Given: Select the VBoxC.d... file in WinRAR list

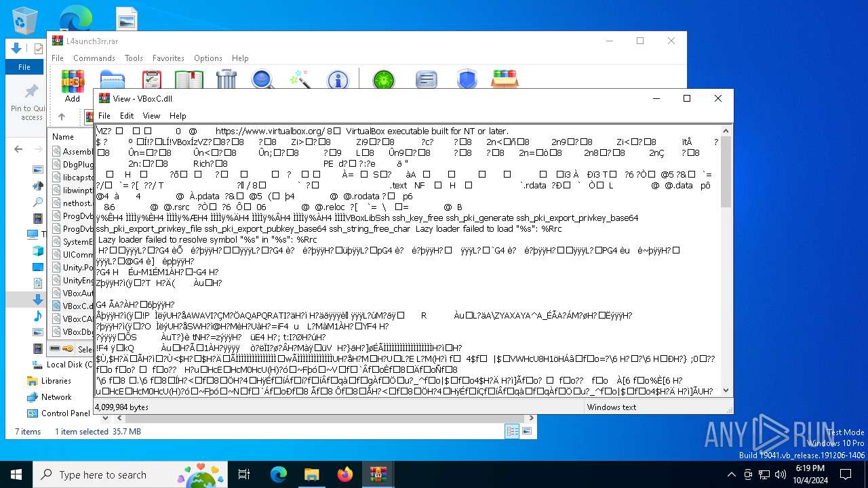Looking at the screenshot, I should 72,306.
